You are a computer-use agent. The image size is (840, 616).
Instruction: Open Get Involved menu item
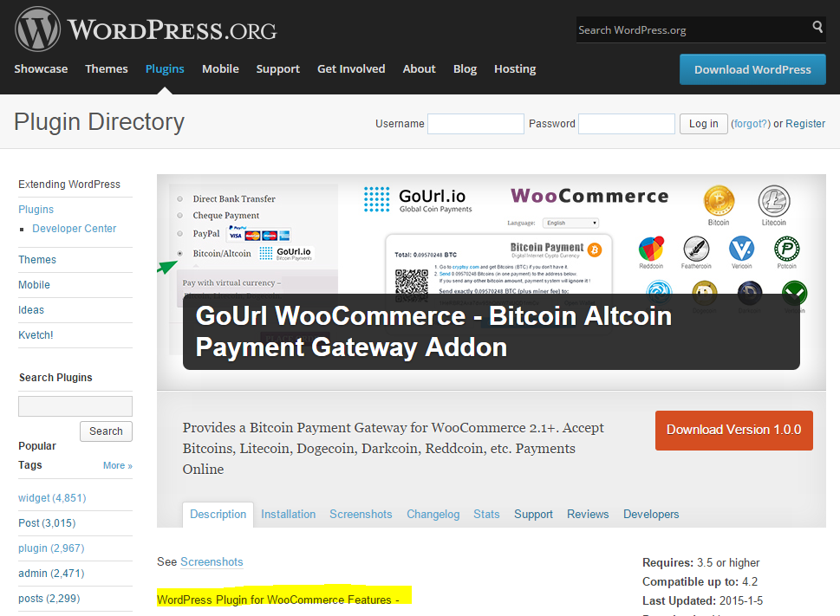click(x=351, y=69)
